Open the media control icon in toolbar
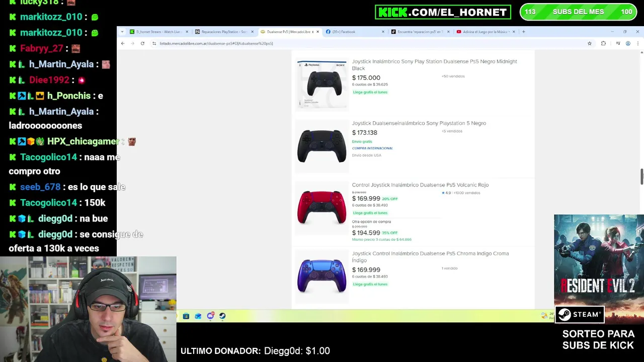 coord(617,43)
